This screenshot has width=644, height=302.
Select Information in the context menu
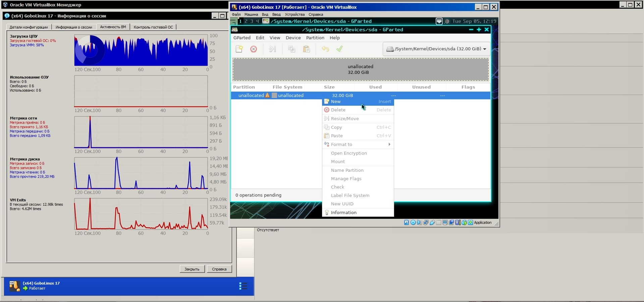[343, 212]
